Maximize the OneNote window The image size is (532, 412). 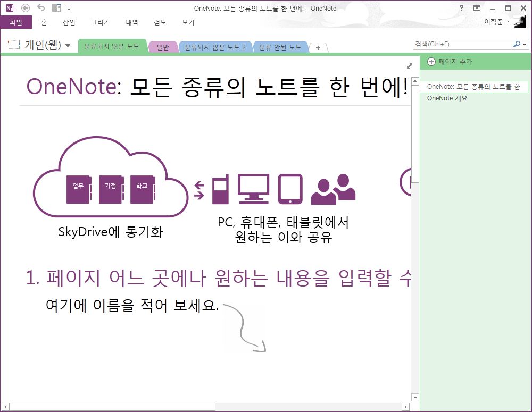(508, 8)
